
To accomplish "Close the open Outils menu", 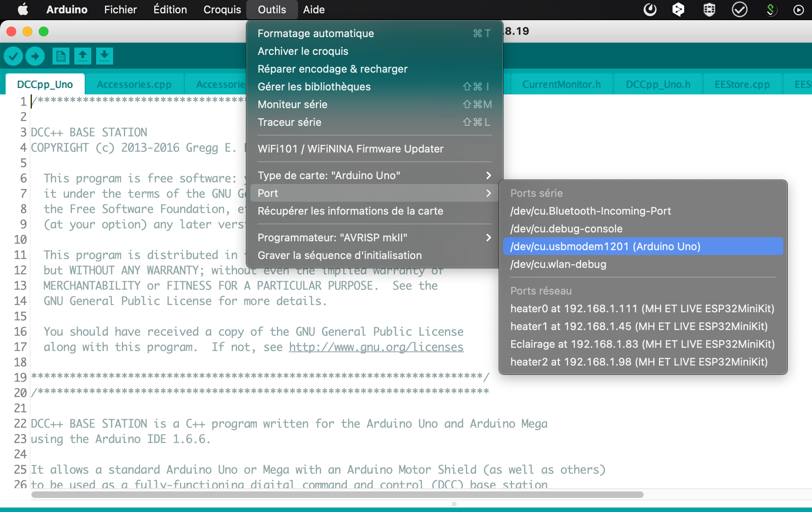I will [x=272, y=9].
